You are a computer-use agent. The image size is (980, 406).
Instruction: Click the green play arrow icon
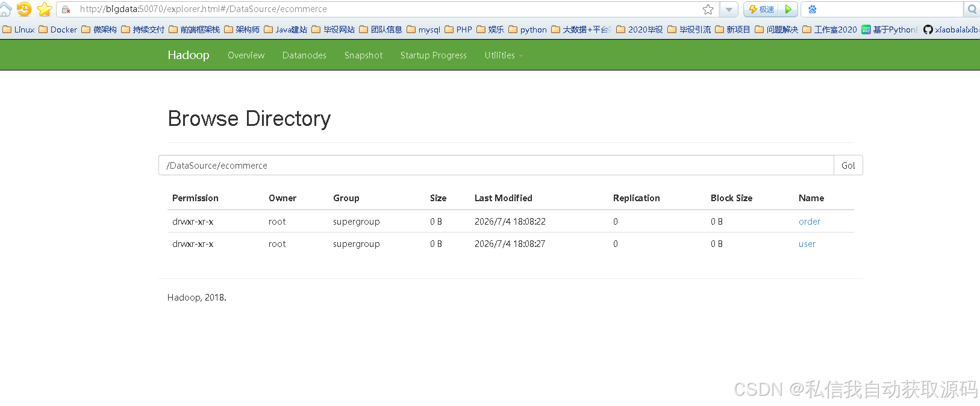click(788, 10)
